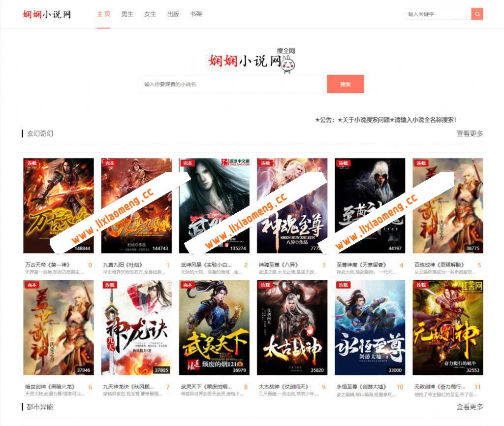Open the 九天神龙诀 book cover
Screen dimensions: 504x426
pos(136,328)
